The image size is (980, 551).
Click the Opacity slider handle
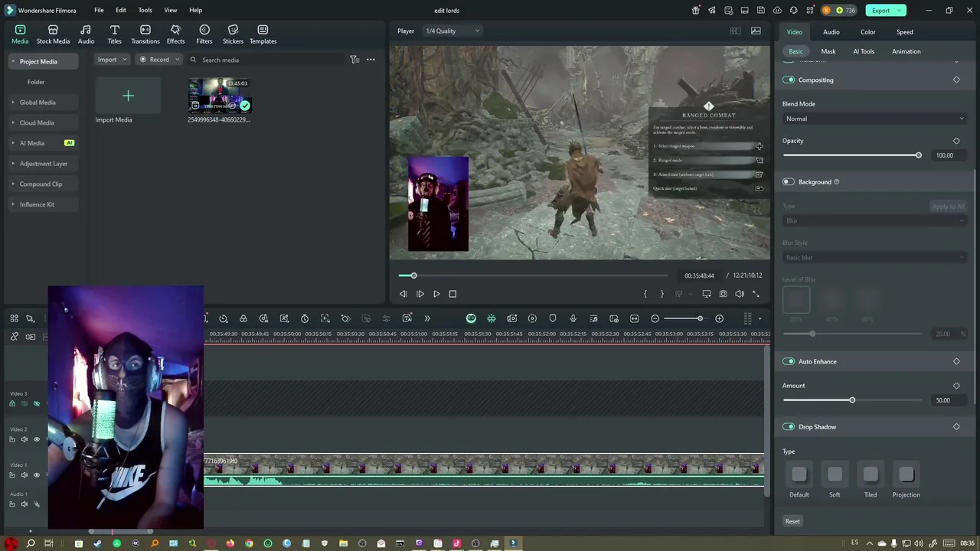coord(918,156)
